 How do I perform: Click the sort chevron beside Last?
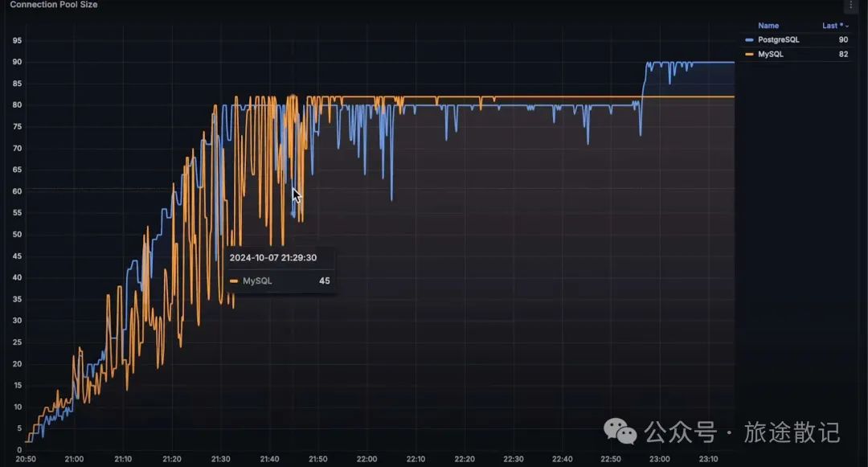(846, 27)
